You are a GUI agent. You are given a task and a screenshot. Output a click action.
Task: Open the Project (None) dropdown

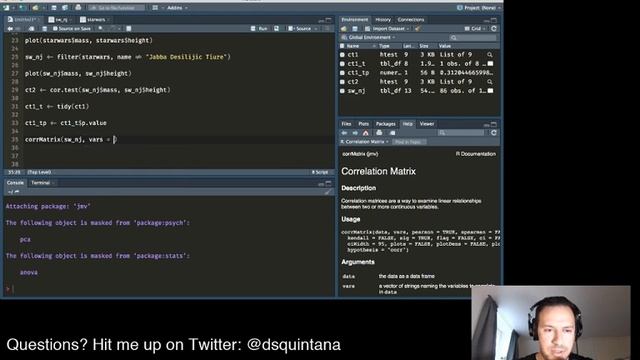coord(478,8)
